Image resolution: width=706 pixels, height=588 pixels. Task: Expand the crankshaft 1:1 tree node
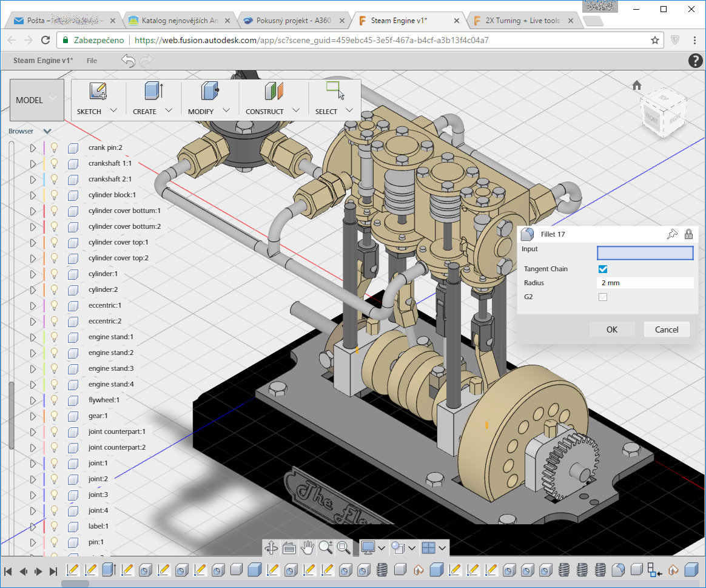tap(33, 164)
